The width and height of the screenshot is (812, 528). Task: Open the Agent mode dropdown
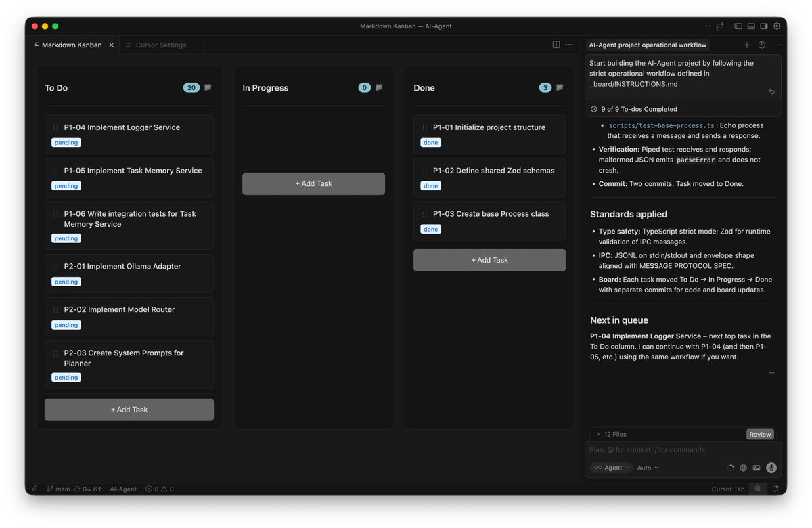(611, 468)
